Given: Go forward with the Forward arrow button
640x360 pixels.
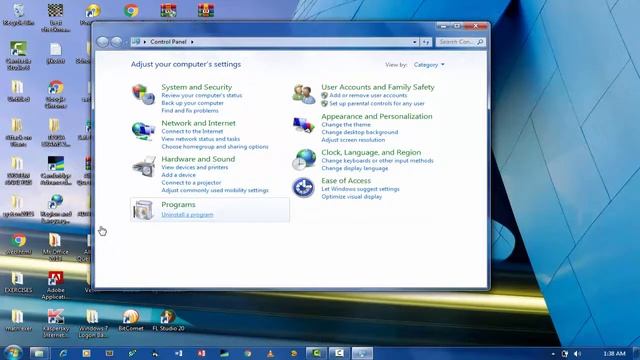Looking at the screenshot, I should pos(117,42).
